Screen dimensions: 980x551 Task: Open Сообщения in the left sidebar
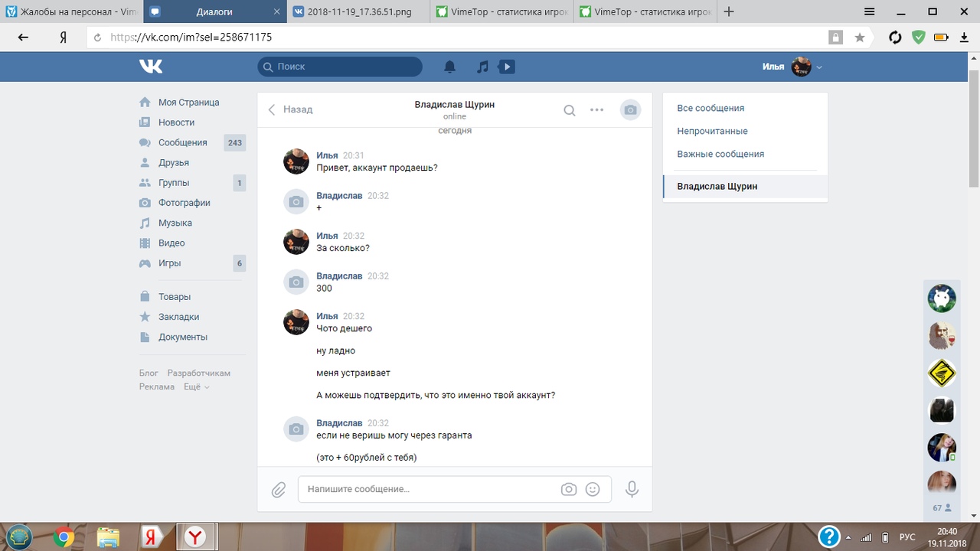pyautogui.click(x=182, y=142)
